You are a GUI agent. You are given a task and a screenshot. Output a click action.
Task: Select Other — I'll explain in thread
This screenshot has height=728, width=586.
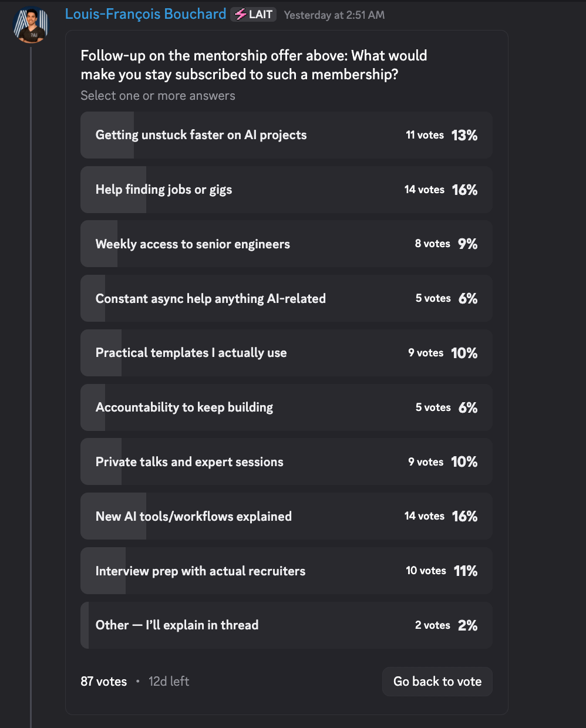tap(287, 625)
